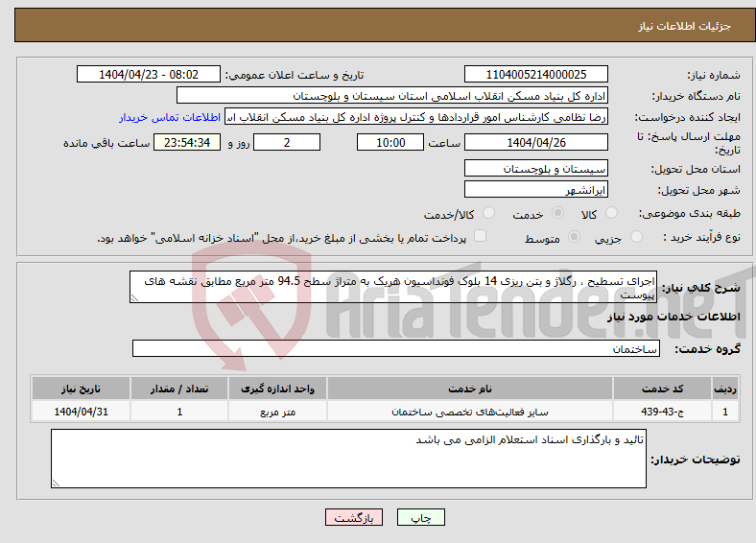This screenshot has height=543, width=756.
Task: Toggle the Islamic treasury payment checkbox
Action: click(481, 236)
